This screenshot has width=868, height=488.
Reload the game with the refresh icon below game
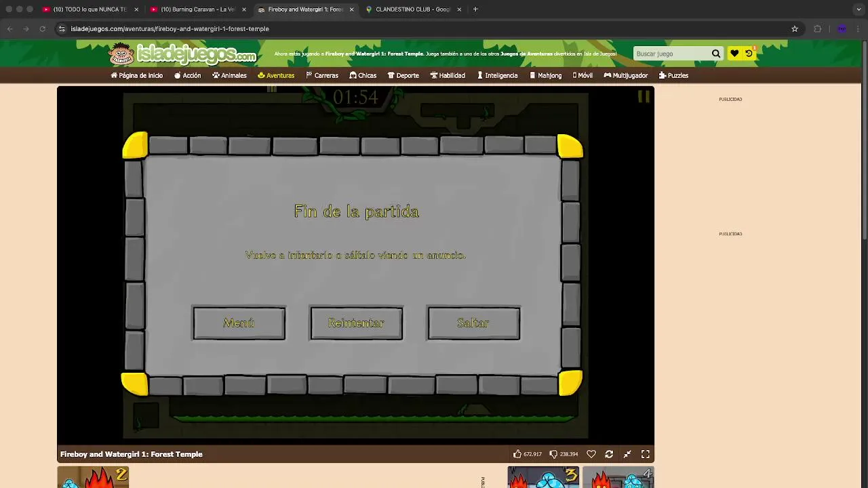[609, 454]
